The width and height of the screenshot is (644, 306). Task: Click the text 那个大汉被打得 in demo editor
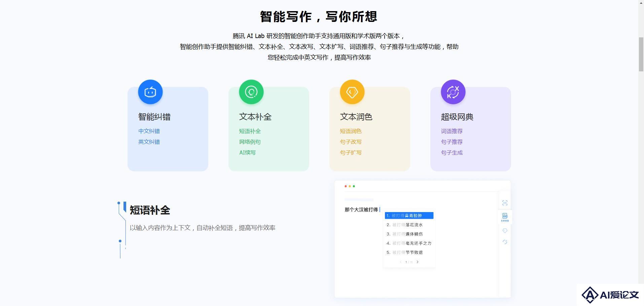(361, 210)
